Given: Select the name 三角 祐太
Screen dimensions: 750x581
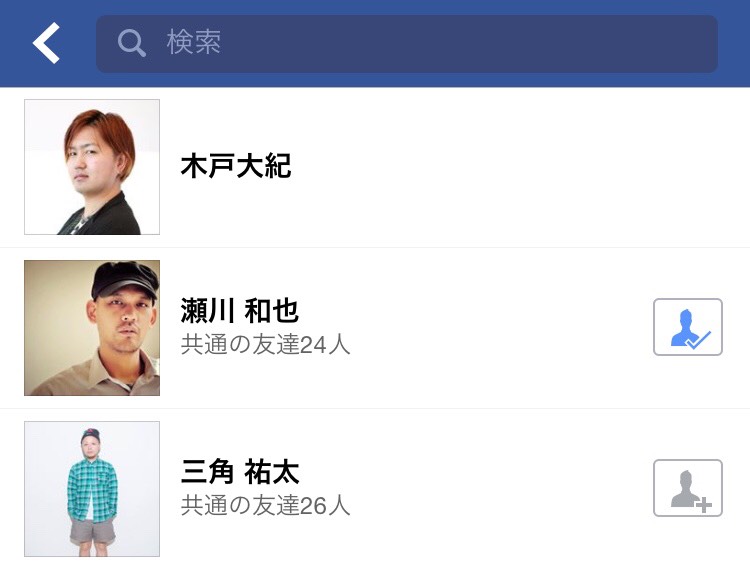Looking at the screenshot, I should pyautogui.click(x=240, y=472).
